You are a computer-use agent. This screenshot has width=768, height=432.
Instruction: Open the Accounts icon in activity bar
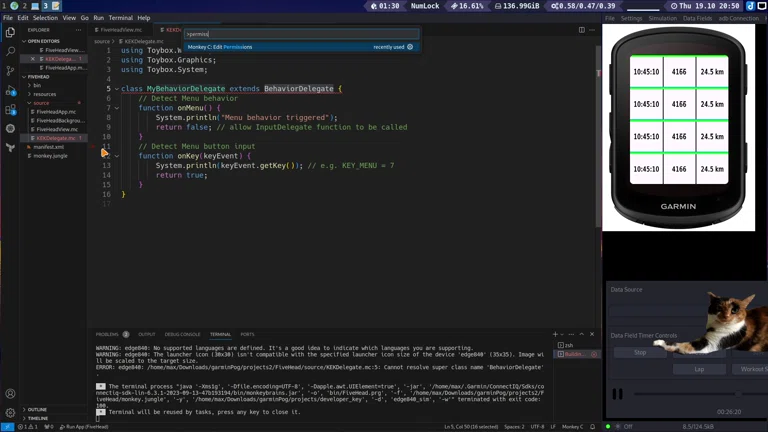click(x=10, y=393)
